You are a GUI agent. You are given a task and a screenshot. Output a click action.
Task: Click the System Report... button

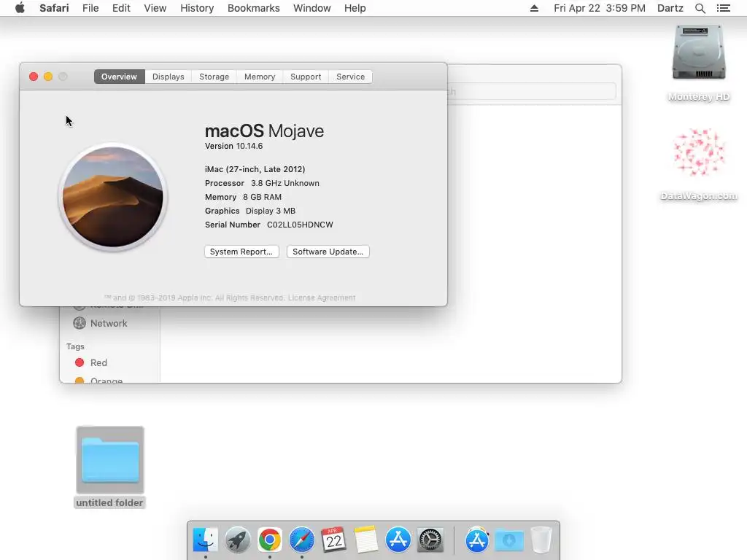coord(241,252)
